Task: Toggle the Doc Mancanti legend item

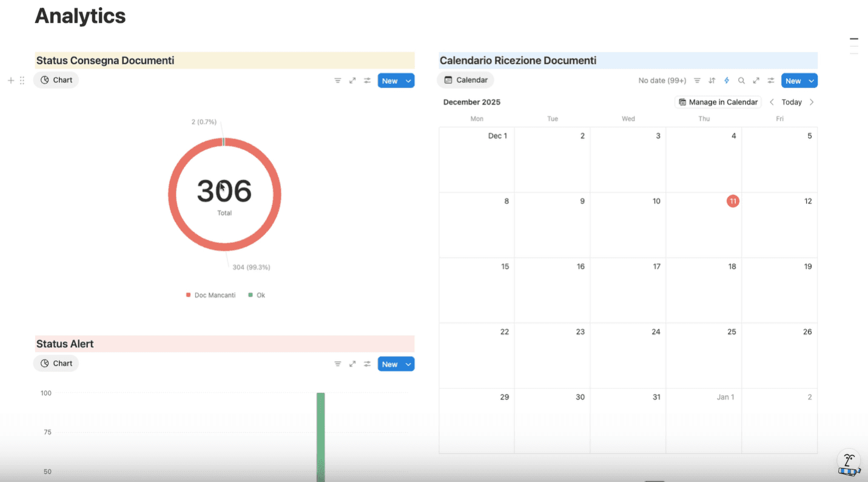Action: pyautogui.click(x=210, y=294)
